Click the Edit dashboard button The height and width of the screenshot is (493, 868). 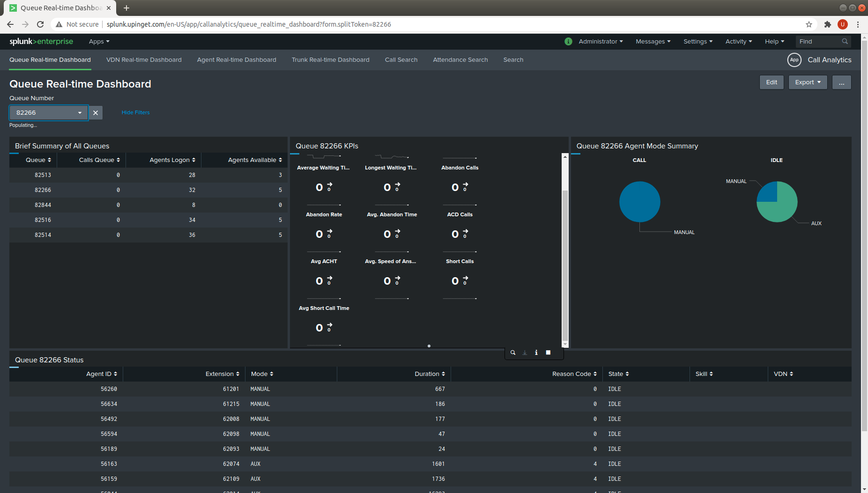(x=772, y=82)
